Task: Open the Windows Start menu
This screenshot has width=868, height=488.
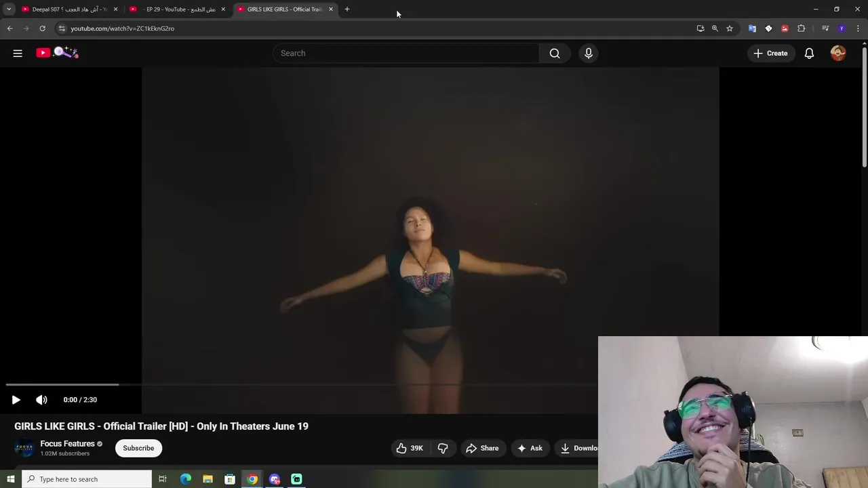Action: pyautogui.click(x=10, y=479)
